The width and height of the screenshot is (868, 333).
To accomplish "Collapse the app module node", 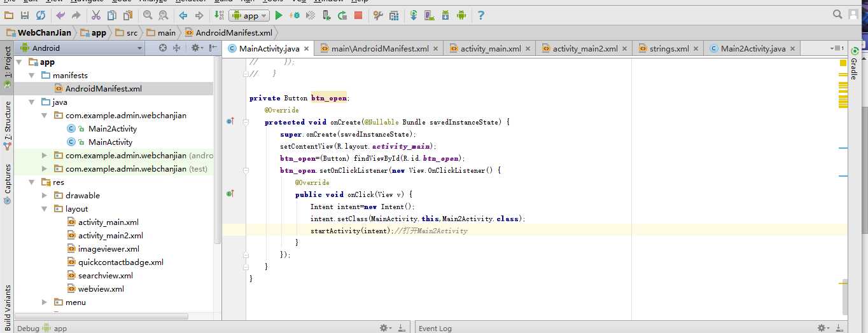I will click(x=19, y=62).
